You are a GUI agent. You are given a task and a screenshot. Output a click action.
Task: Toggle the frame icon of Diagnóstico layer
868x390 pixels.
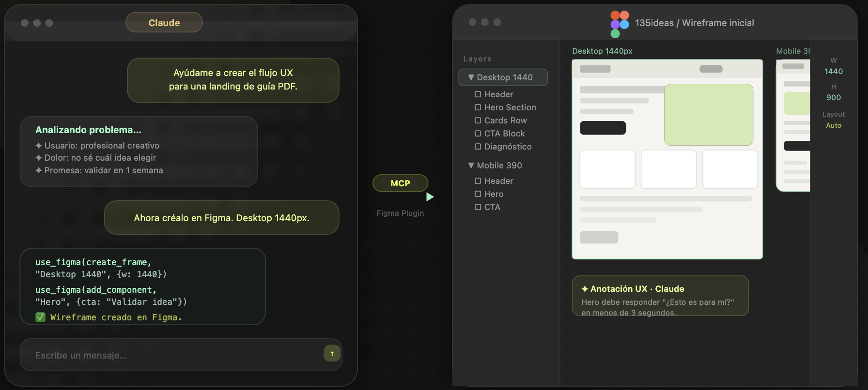coord(478,147)
